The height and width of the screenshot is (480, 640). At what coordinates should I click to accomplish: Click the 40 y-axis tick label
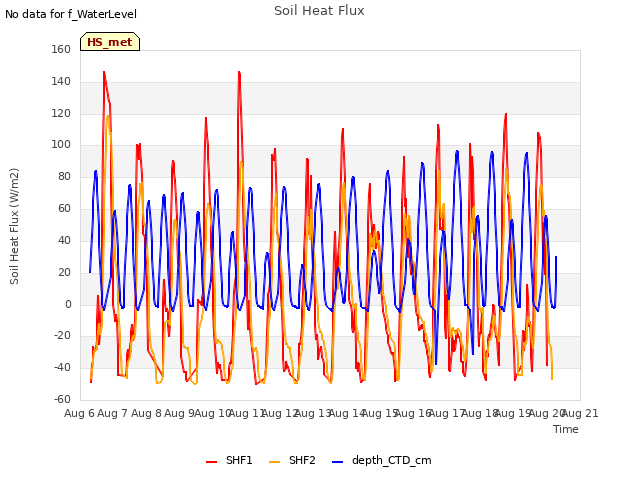[64, 240]
